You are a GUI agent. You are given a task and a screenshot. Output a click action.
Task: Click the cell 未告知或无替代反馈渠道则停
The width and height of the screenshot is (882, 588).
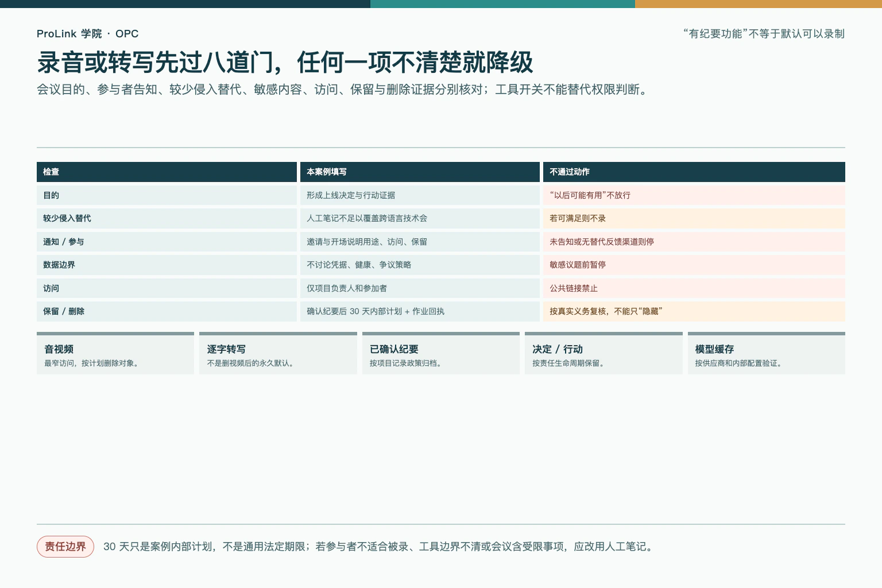pyautogui.click(x=694, y=242)
